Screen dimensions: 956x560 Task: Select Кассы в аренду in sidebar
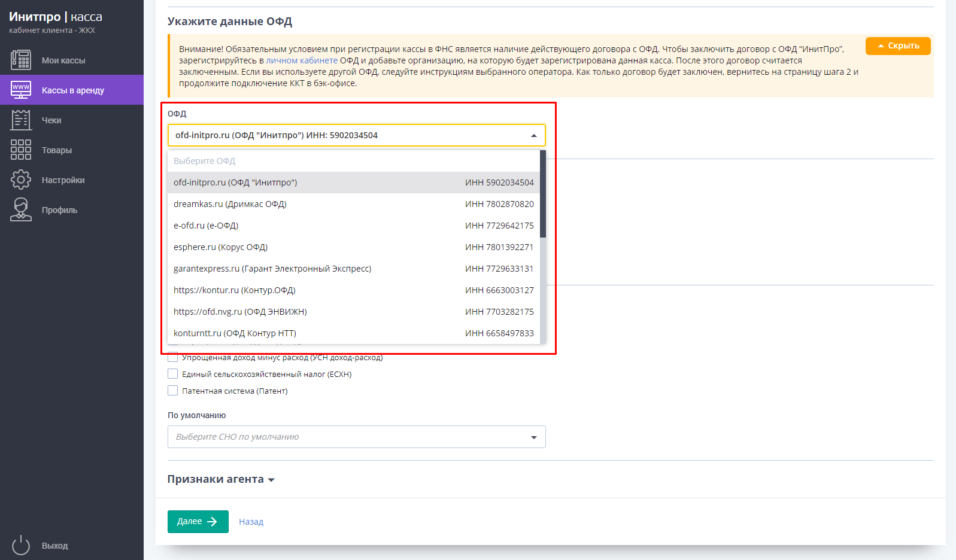[72, 90]
